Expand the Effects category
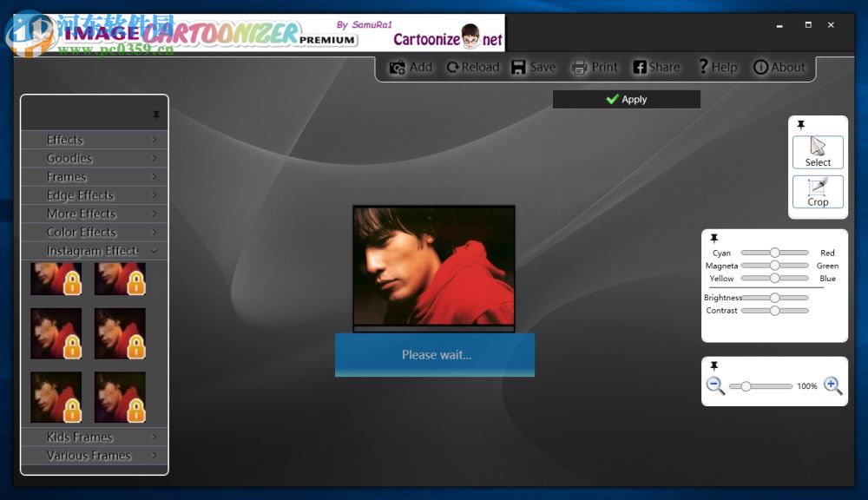Image resolution: width=868 pixels, height=500 pixels. [x=95, y=140]
